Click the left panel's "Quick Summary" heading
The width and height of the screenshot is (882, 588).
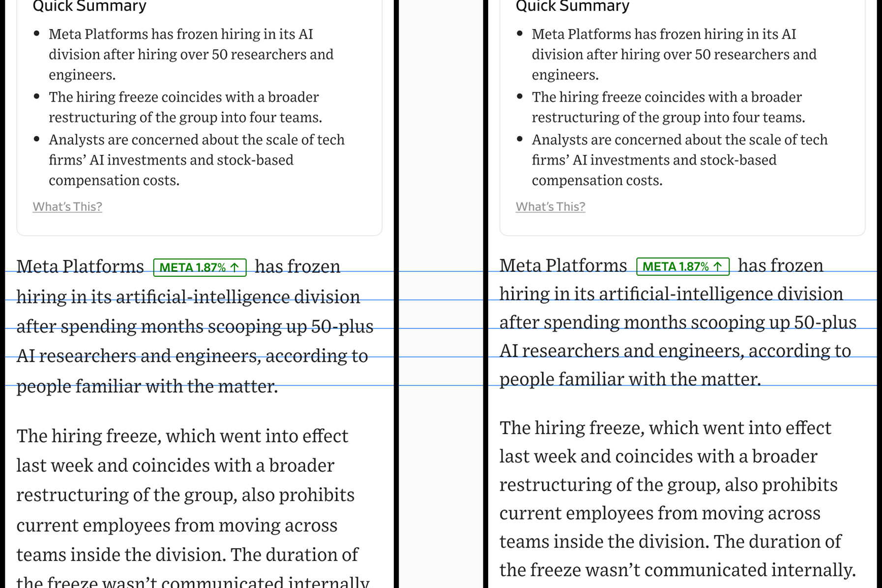coord(89,6)
